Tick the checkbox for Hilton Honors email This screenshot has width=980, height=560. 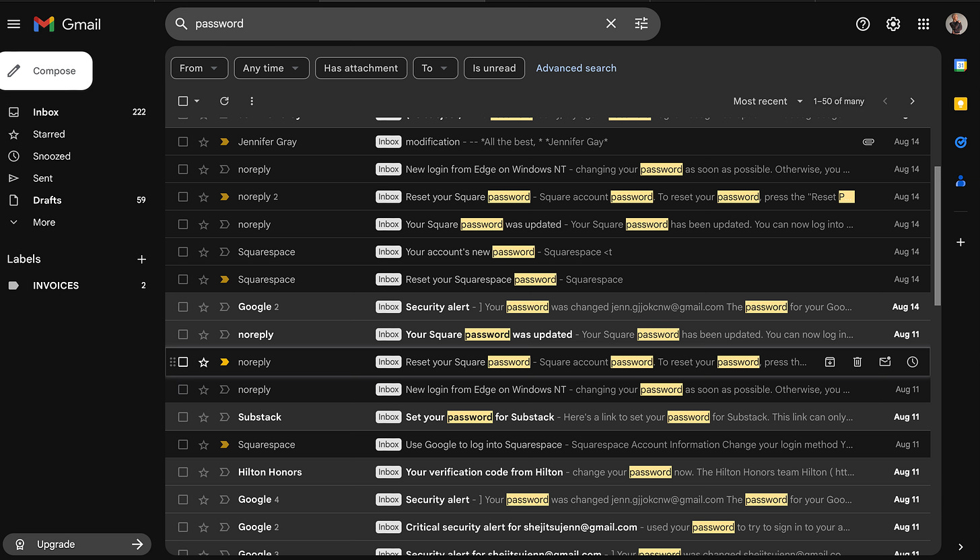pos(183,473)
